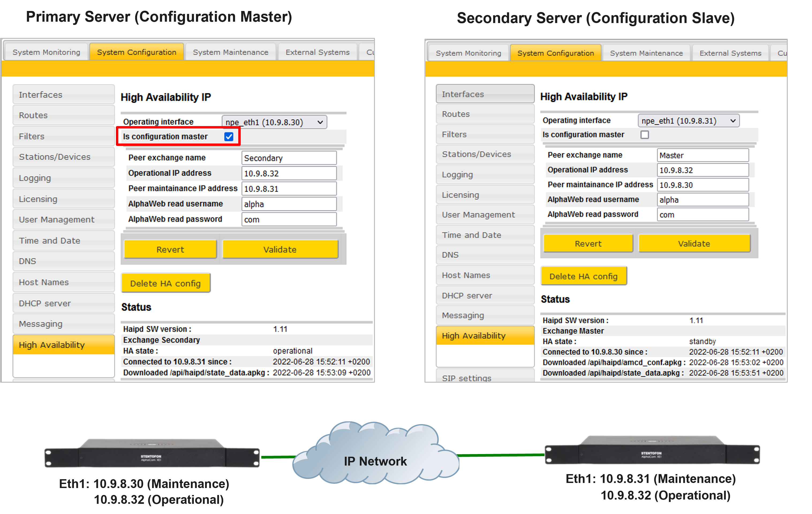Click Delete HA config on primary server
812x514 pixels.
(x=165, y=283)
